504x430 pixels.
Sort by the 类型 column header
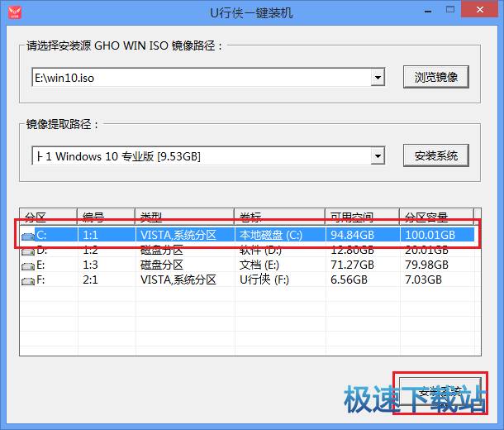[184, 217]
